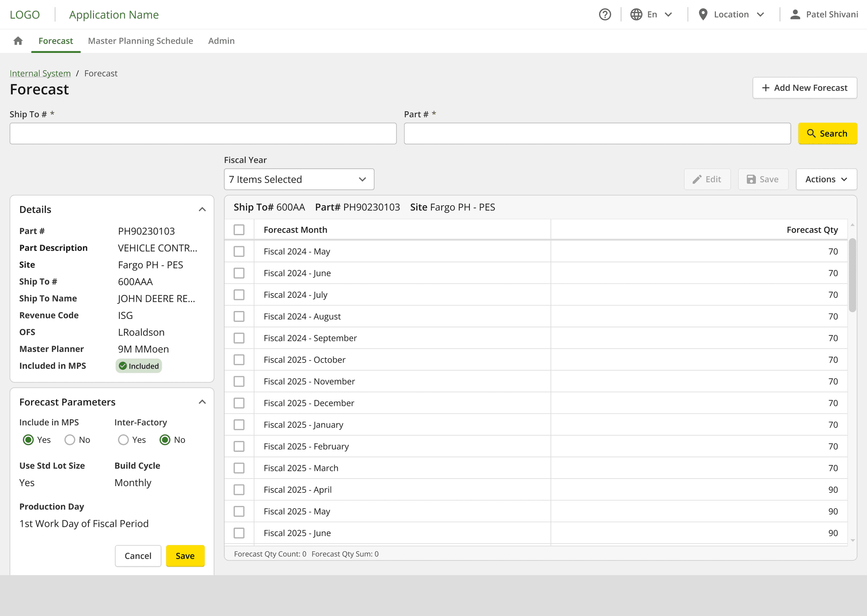
Task: Click the home icon in navigation
Action: [x=18, y=41]
